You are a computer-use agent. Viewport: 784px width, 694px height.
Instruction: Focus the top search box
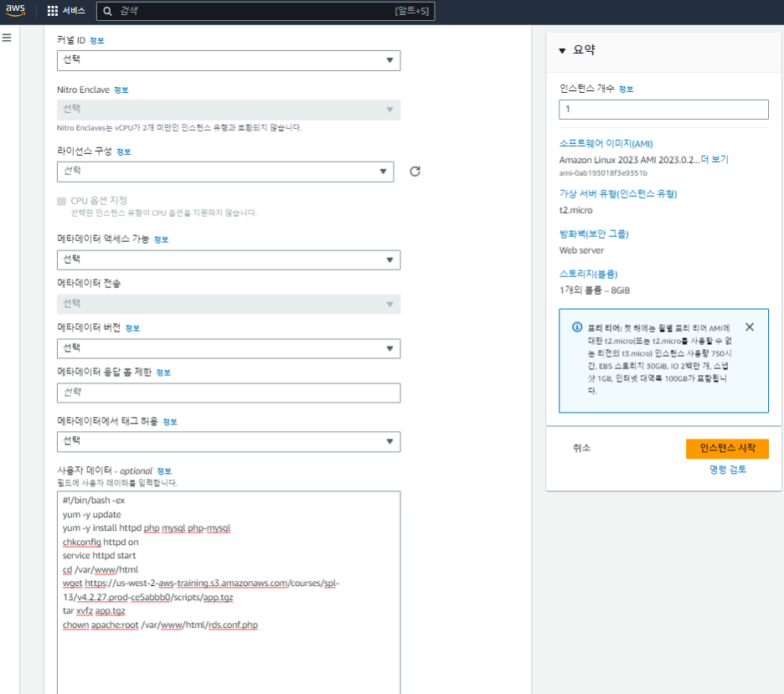265,11
